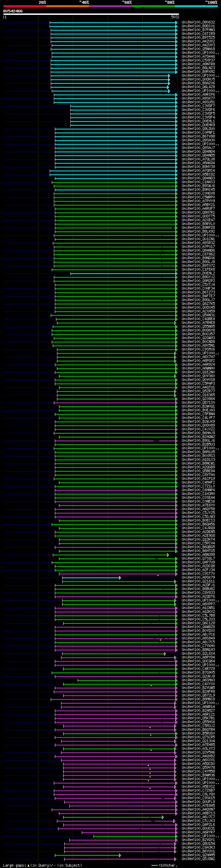
Task: Click hit label UniRef100_B2VQY1
Action: click(x=198, y=840)
